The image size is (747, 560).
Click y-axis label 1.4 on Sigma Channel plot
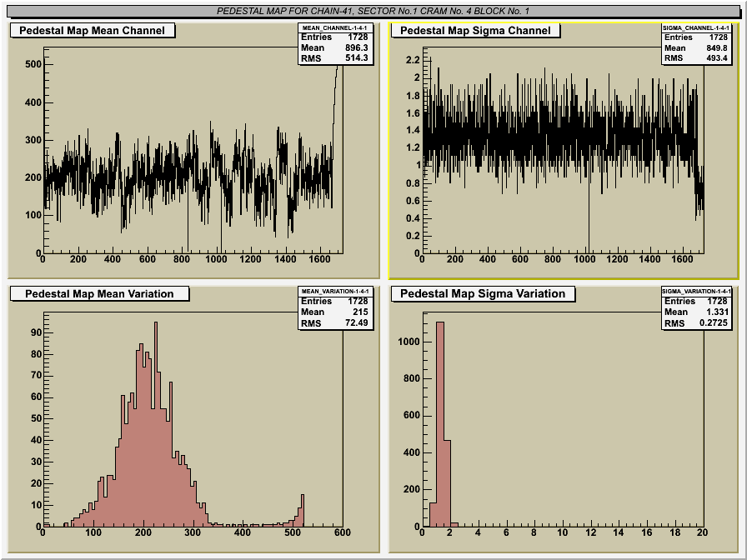[413, 130]
